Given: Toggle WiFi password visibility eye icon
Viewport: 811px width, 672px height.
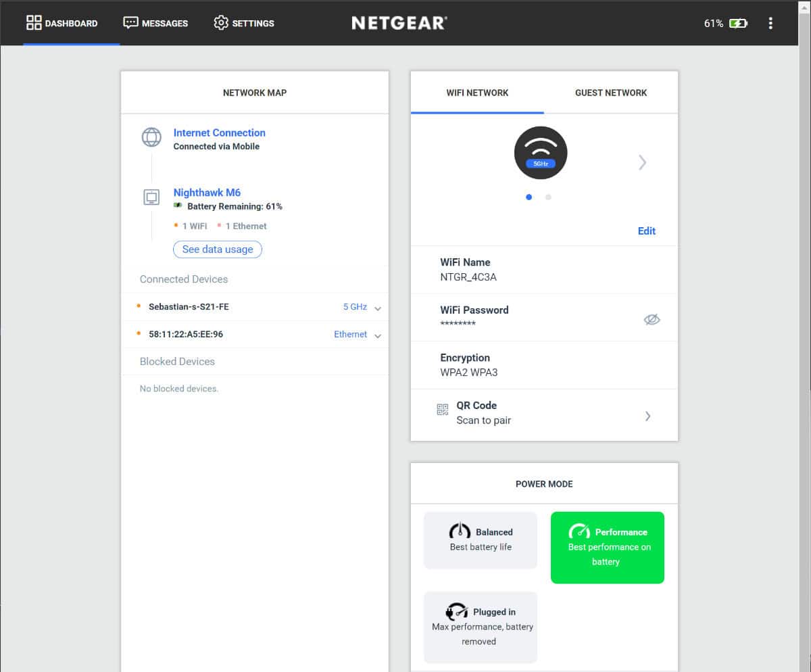Looking at the screenshot, I should click(x=652, y=320).
